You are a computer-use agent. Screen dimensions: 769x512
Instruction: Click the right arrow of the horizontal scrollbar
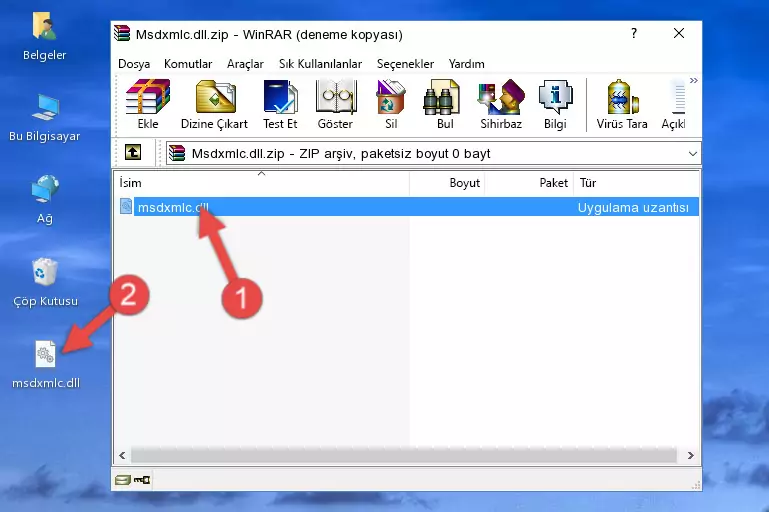[690, 456]
